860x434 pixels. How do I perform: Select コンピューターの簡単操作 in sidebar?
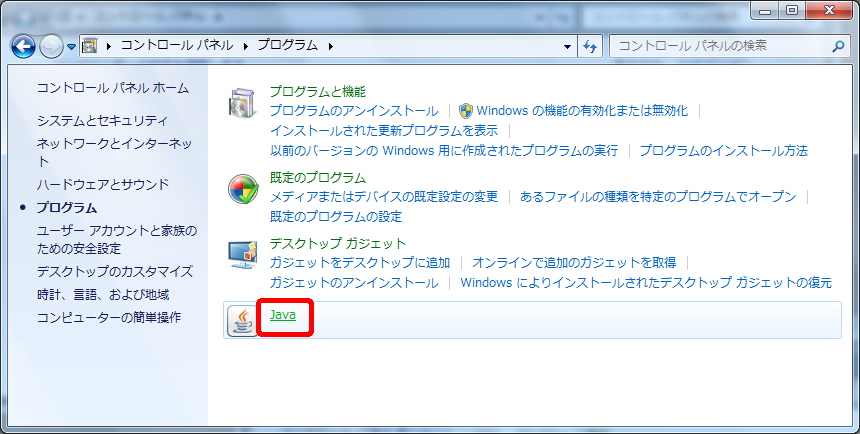coord(109,318)
